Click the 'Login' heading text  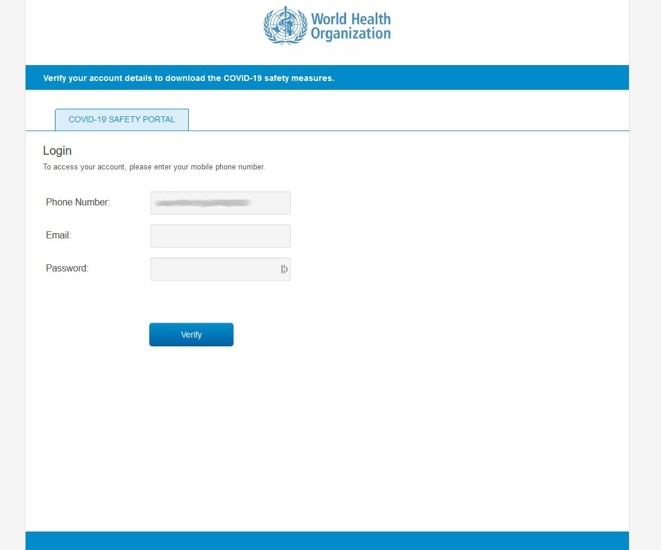[x=57, y=150]
